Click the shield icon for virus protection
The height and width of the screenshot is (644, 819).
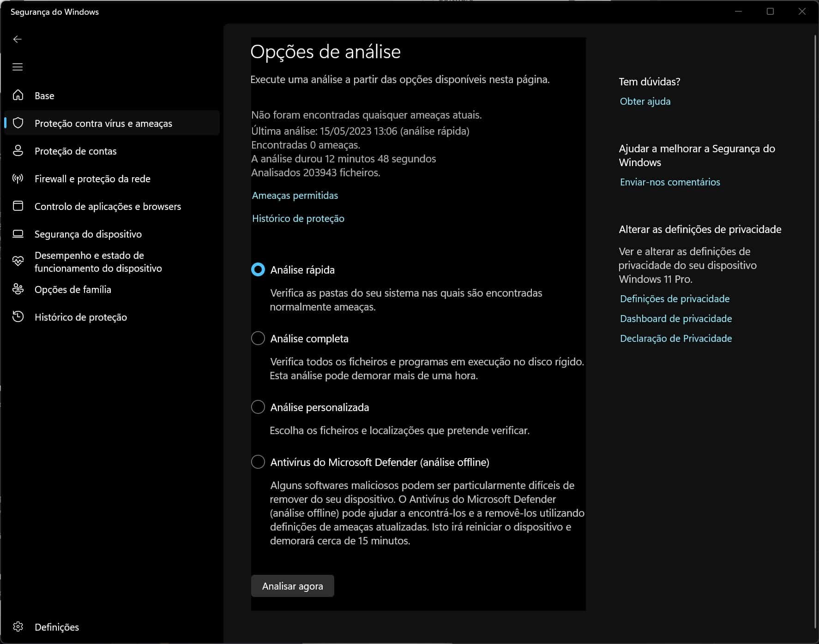pyautogui.click(x=18, y=123)
